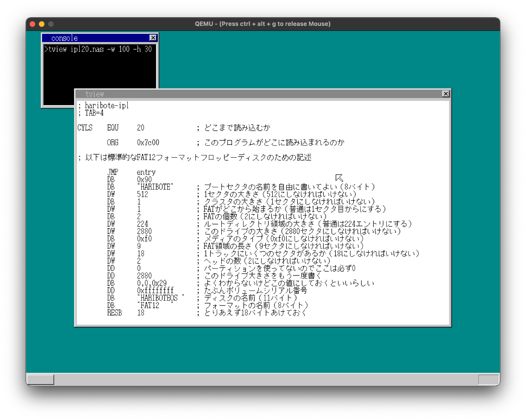Screen dimensions: 526x420
Task: Click the yellow macOS minimize button on QEMU
Action: [x=42, y=24]
